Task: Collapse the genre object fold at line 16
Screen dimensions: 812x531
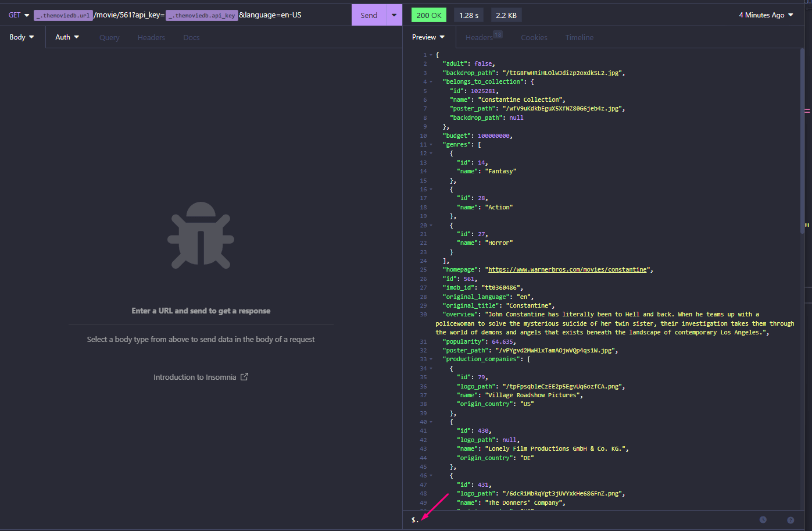Action: pyautogui.click(x=431, y=190)
